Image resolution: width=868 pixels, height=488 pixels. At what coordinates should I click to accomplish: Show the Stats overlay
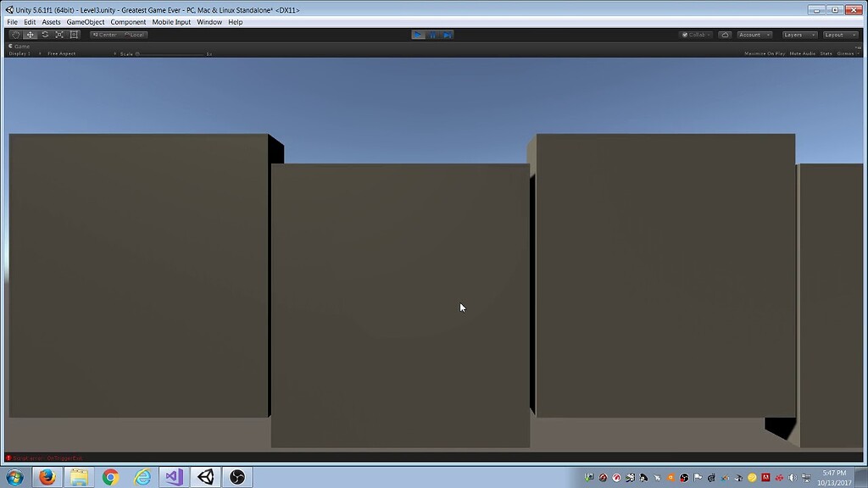click(826, 53)
